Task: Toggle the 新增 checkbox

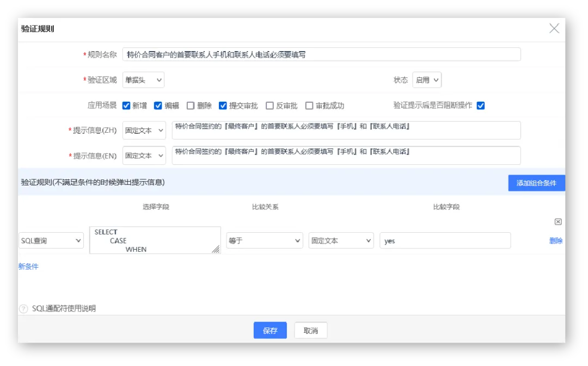Action: (126, 106)
